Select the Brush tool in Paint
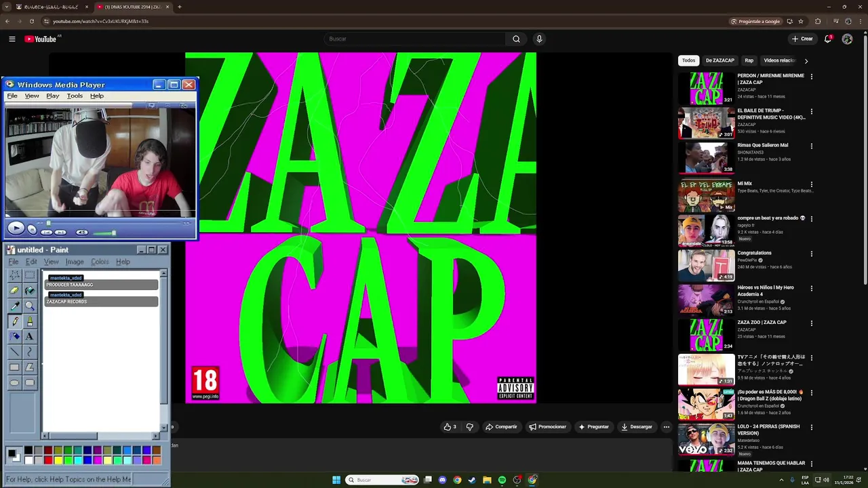This screenshot has height=488, width=868. coord(30,321)
